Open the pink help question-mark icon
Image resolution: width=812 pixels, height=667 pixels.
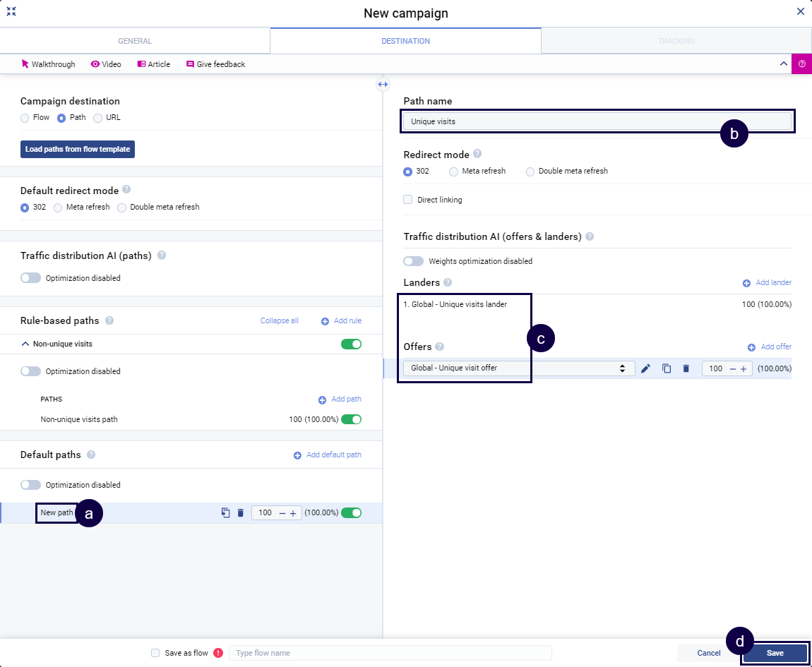[801, 64]
